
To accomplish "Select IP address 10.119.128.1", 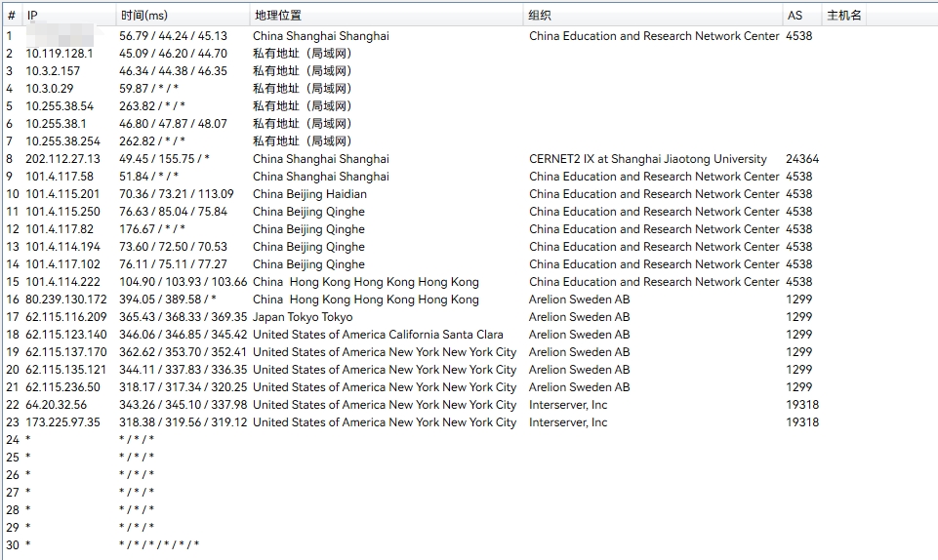I will coord(60,54).
